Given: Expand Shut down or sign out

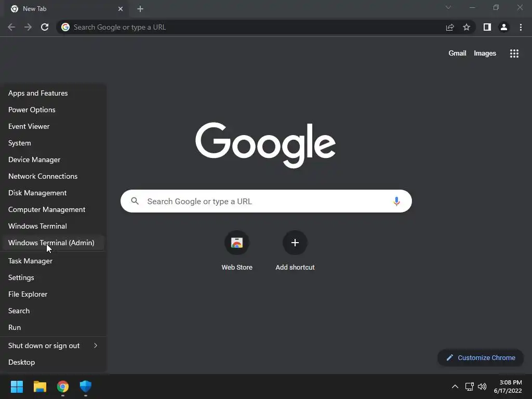Looking at the screenshot, I should (x=54, y=345).
